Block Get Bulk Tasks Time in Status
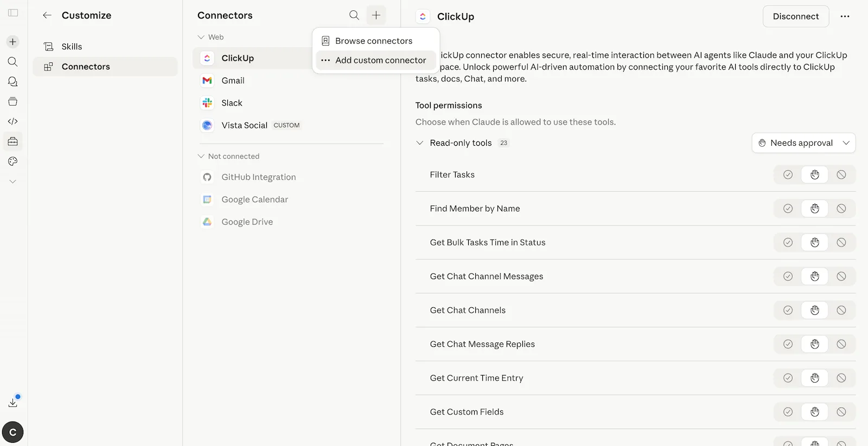This screenshot has width=868, height=446. (x=841, y=242)
